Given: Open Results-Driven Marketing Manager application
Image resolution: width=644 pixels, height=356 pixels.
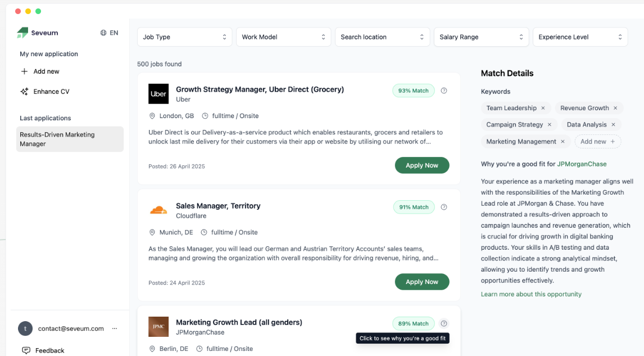Looking at the screenshot, I should (70, 139).
